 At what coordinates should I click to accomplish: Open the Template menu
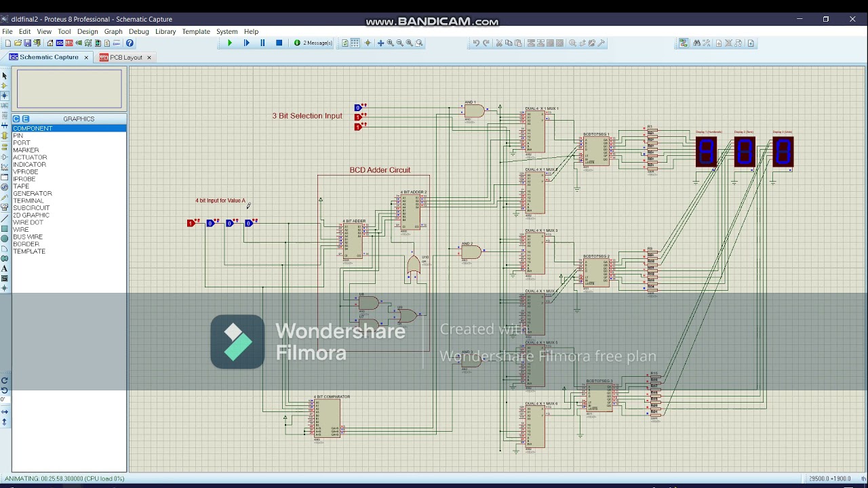click(x=196, y=31)
